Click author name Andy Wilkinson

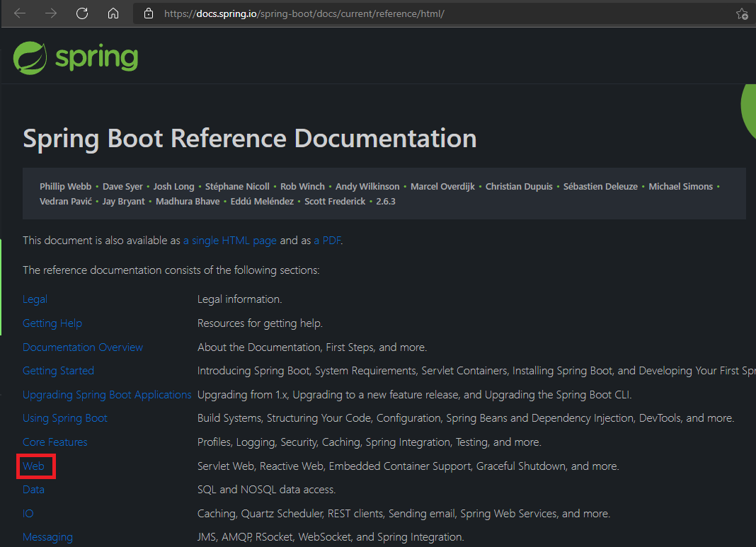pos(367,187)
